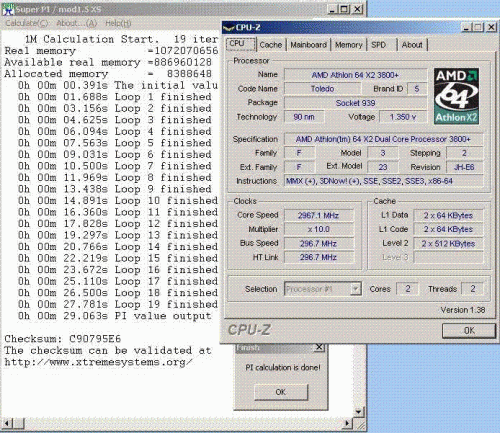500x433 pixels.
Task: Click the L1 Data value 2 x 64 KBytes
Action: tap(448, 215)
